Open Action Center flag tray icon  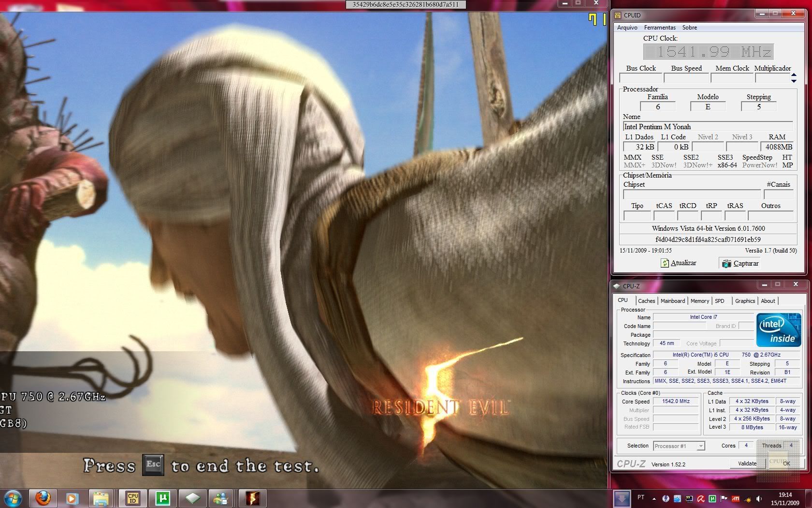(x=724, y=499)
